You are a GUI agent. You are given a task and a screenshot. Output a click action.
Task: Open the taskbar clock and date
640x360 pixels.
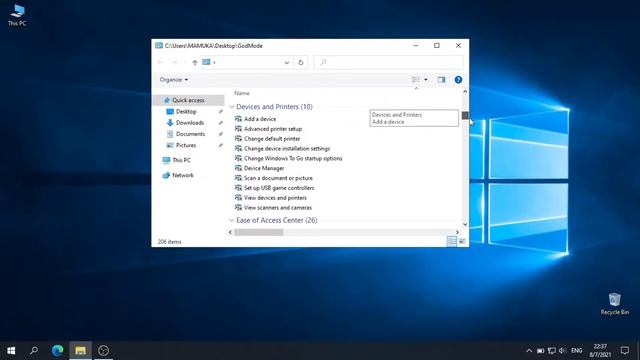pos(600,351)
